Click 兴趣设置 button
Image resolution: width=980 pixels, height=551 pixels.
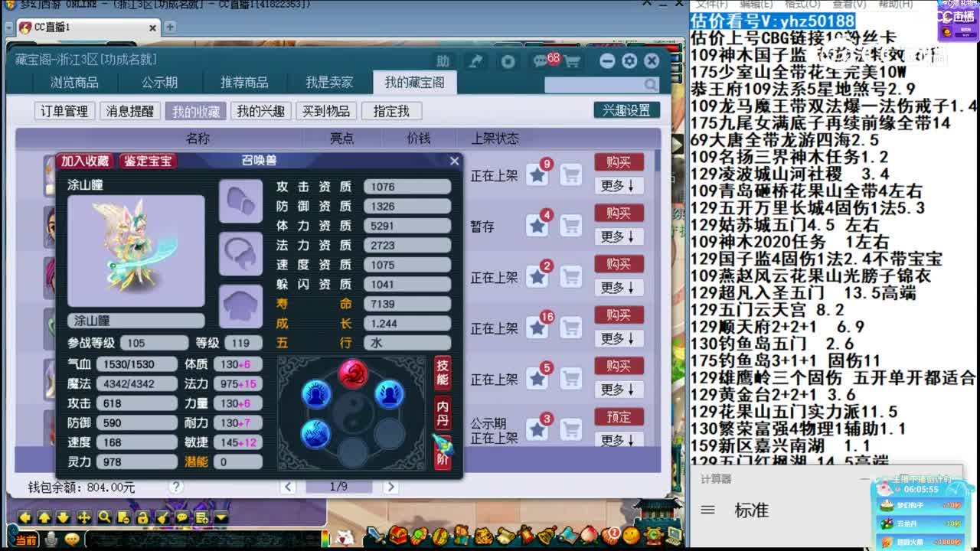click(x=626, y=110)
